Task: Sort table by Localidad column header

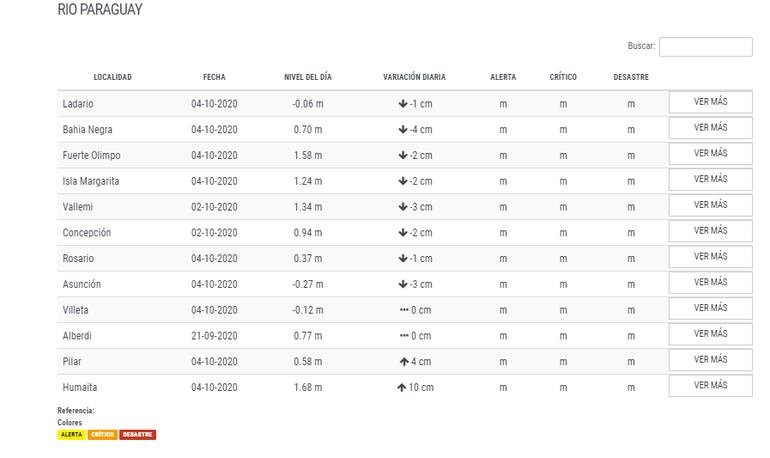Action: [112, 77]
